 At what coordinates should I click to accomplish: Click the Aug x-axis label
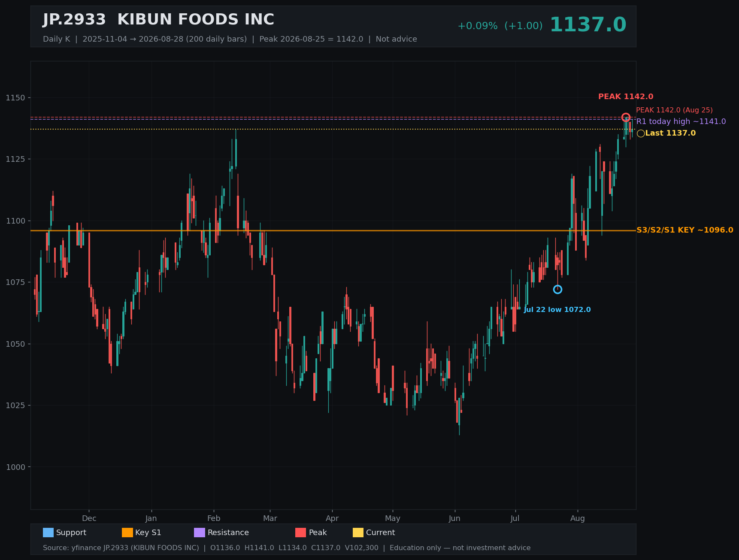click(x=578, y=518)
